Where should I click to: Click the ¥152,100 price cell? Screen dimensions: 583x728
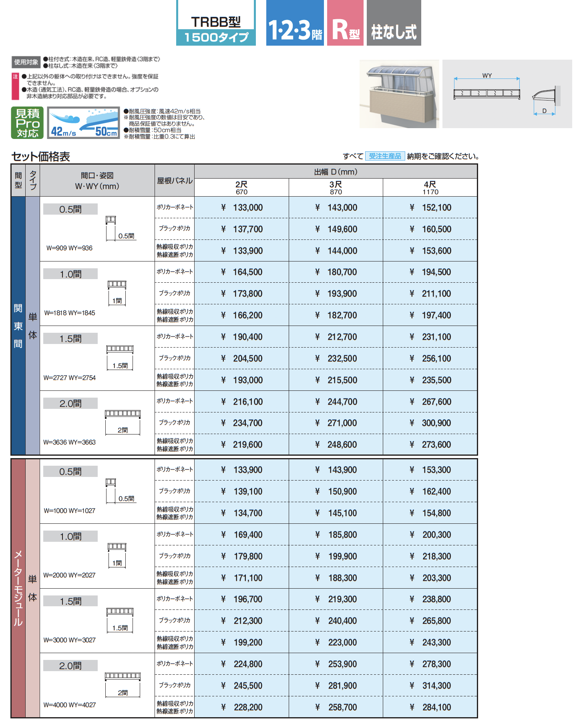[430, 207]
